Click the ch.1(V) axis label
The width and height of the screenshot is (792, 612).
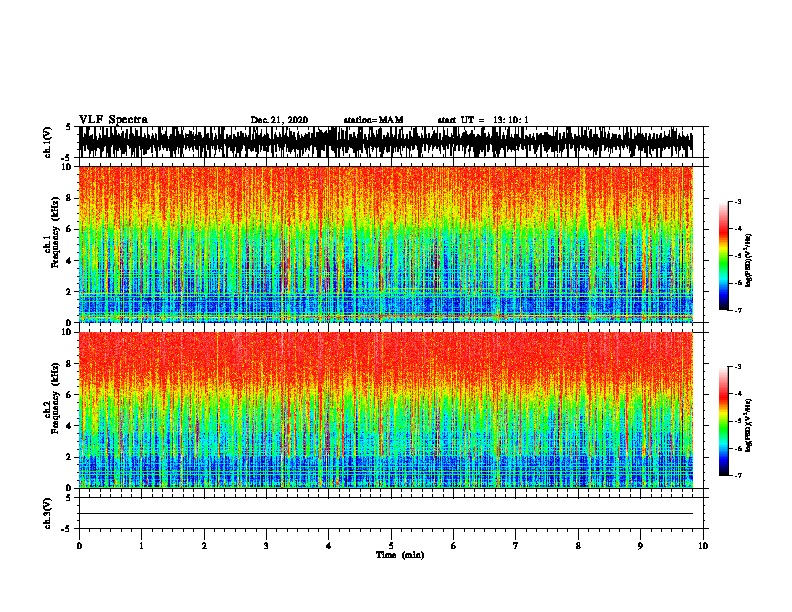(x=48, y=142)
